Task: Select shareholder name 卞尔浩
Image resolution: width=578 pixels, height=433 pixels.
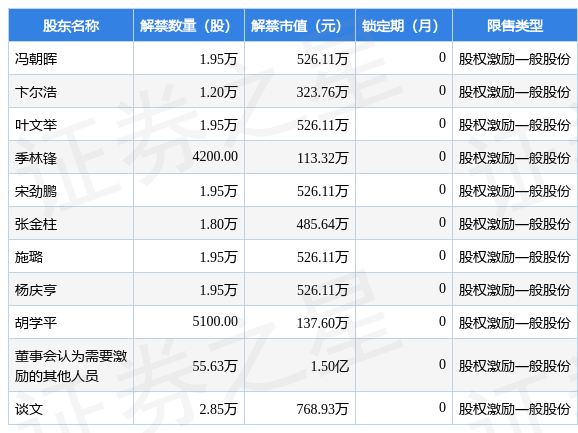Action: 36,92
